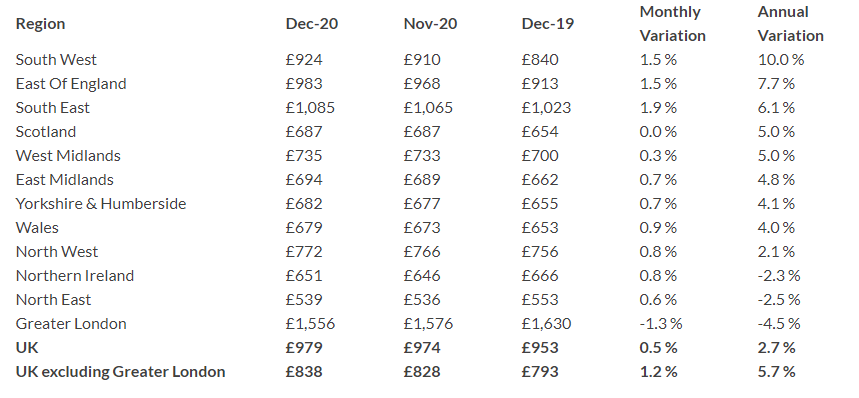Select the South East Dec-20 value £1,085
Image resolution: width=859 pixels, height=398 pixels.
point(310,108)
